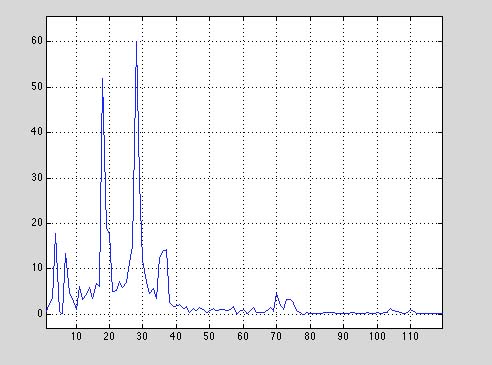Click the small peak near x=3
492x365 pixels.
pos(55,233)
